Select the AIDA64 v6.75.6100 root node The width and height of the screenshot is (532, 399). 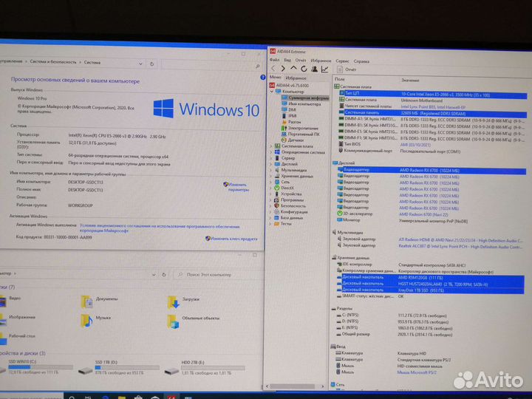[x=289, y=85]
